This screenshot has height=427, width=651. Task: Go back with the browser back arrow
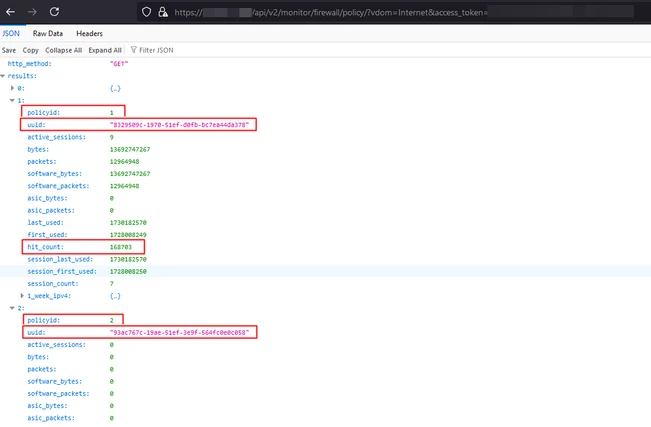tap(10, 12)
